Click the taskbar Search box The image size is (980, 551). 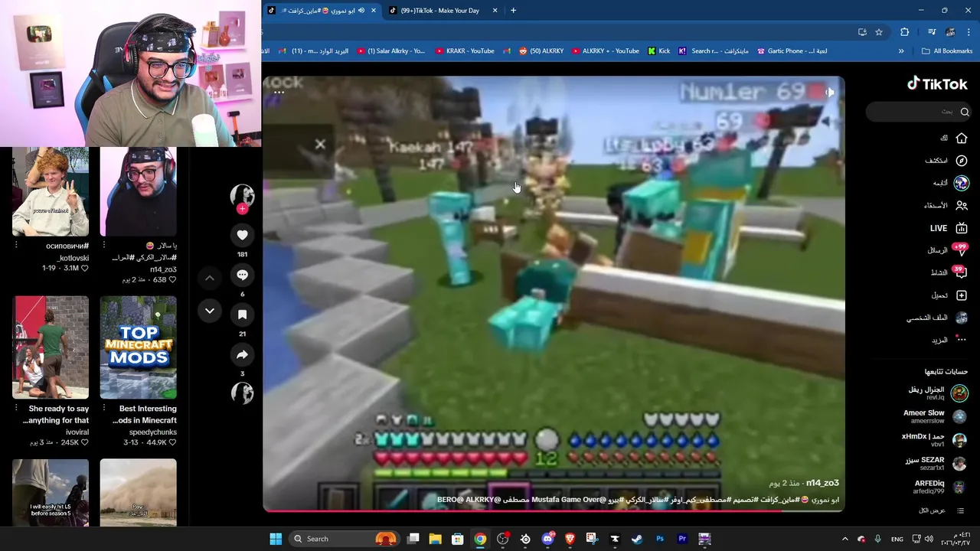345,539
